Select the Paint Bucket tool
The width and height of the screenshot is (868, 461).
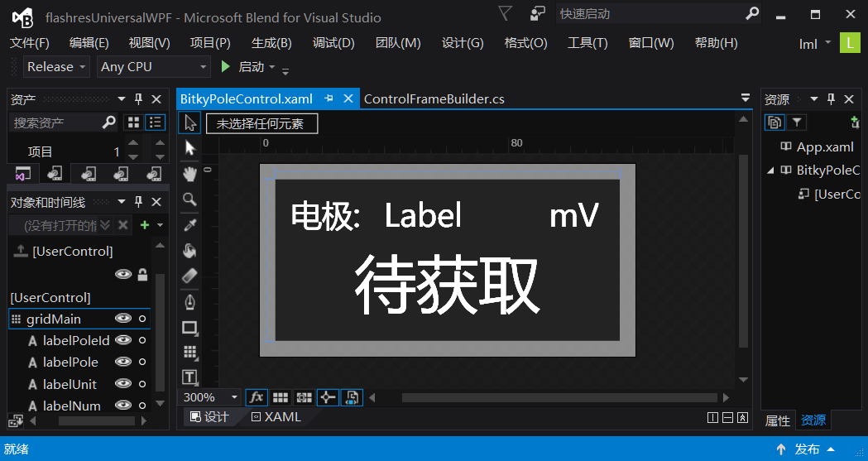pyautogui.click(x=189, y=251)
